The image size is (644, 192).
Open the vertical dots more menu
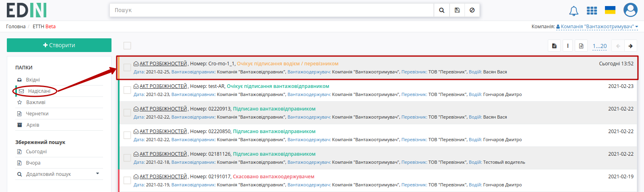point(568,46)
